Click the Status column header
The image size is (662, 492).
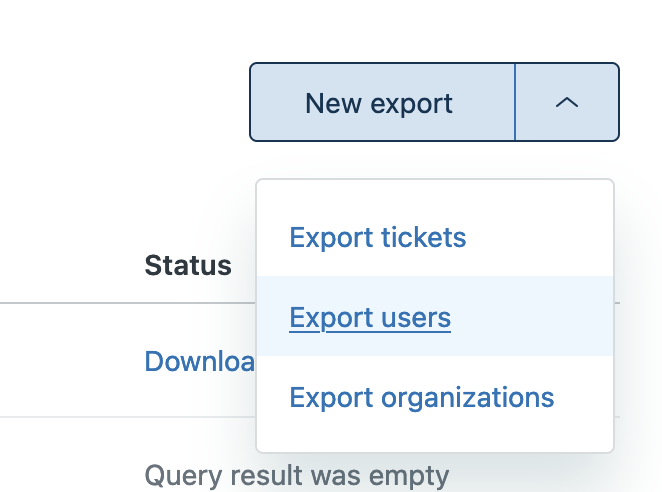(188, 265)
